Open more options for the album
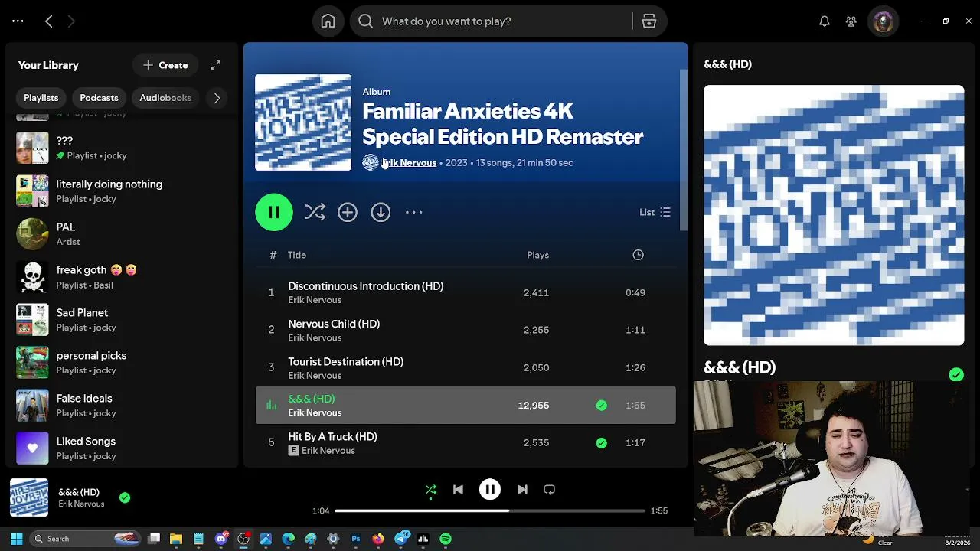 point(413,212)
